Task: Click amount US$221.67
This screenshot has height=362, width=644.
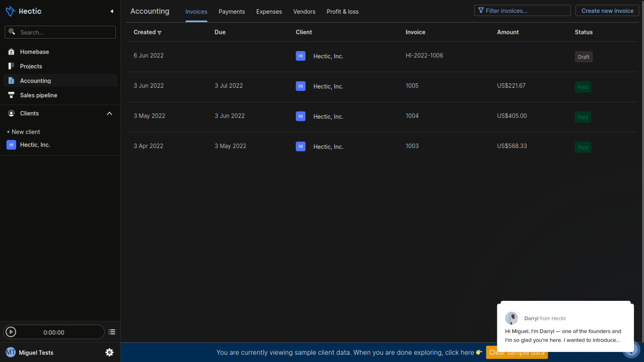Action: (x=512, y=85)
